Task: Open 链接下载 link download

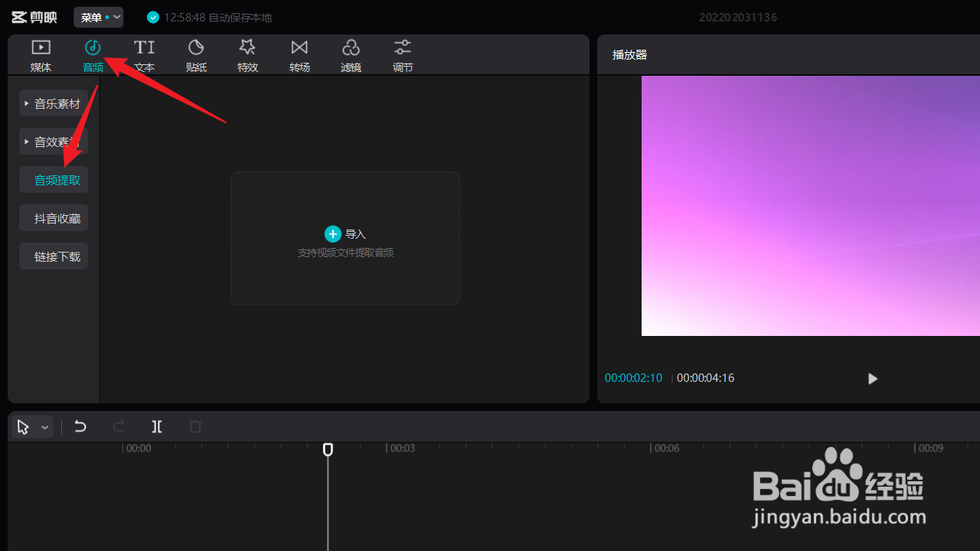Action: (x=54, y=256)
